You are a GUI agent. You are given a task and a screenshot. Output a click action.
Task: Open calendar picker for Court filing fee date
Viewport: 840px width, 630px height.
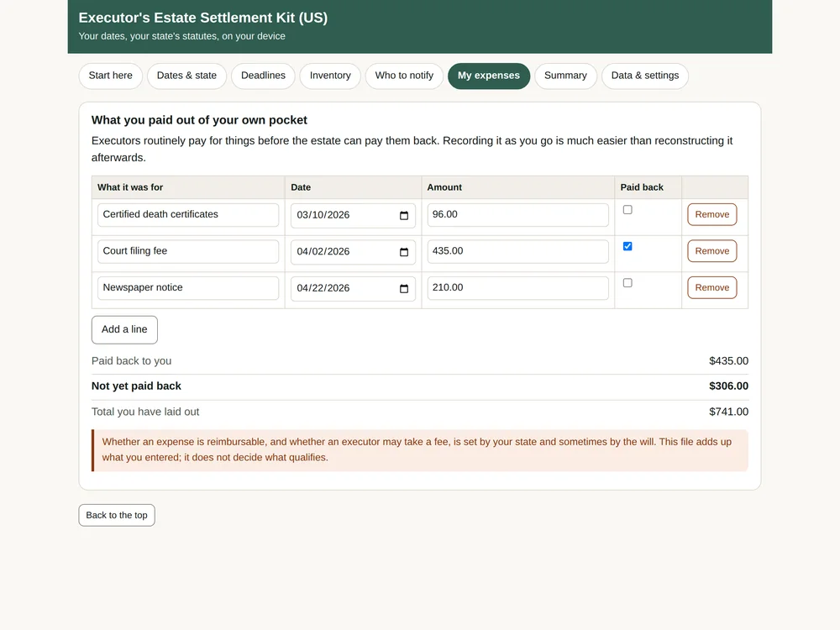[404, 252]
